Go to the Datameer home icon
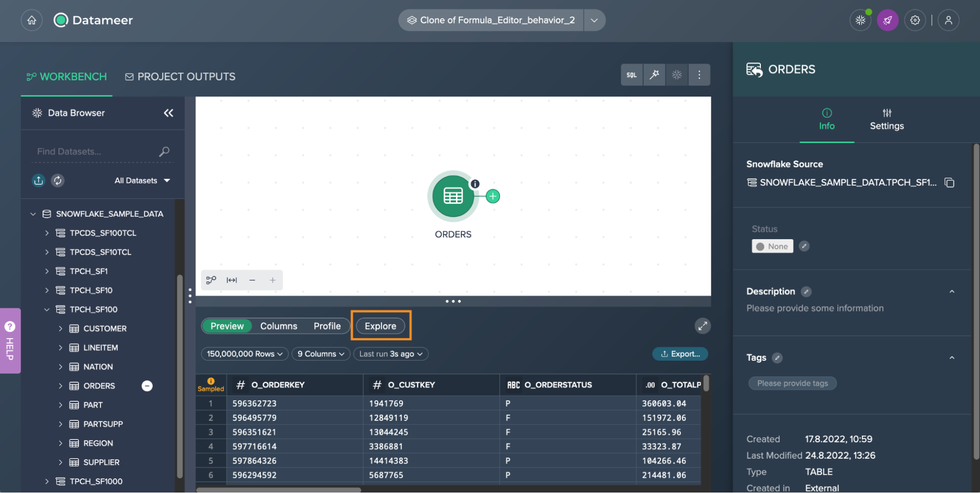This screenshot has width=980, height=493. click(x=32, y=20)
